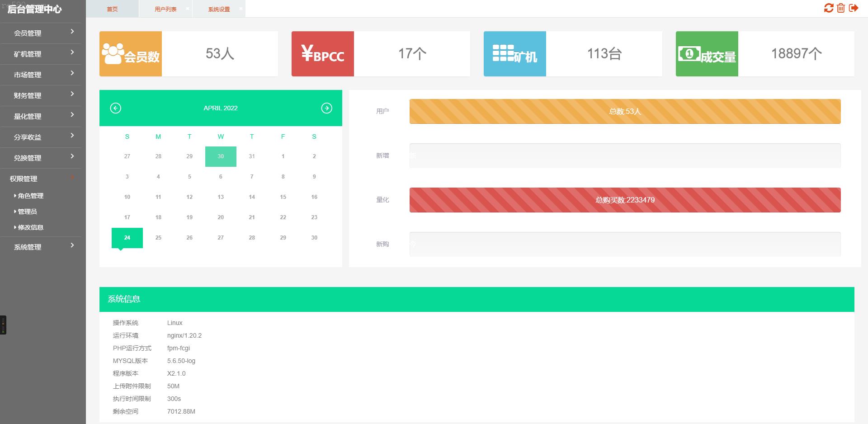Click the orange 总数:53人 progress bar

(x=625, y=111)
